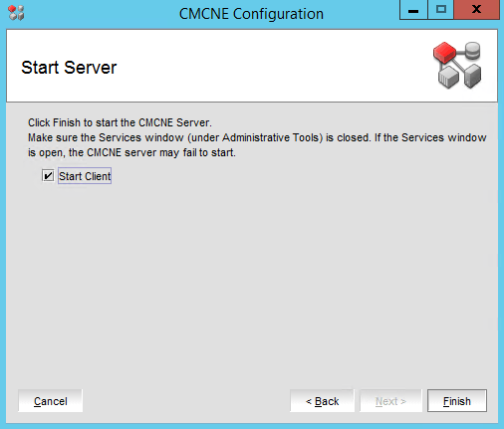Click the CMCNE app icon in title bar
This screenshot has width=504, height=429.
(x=16, y=13)
